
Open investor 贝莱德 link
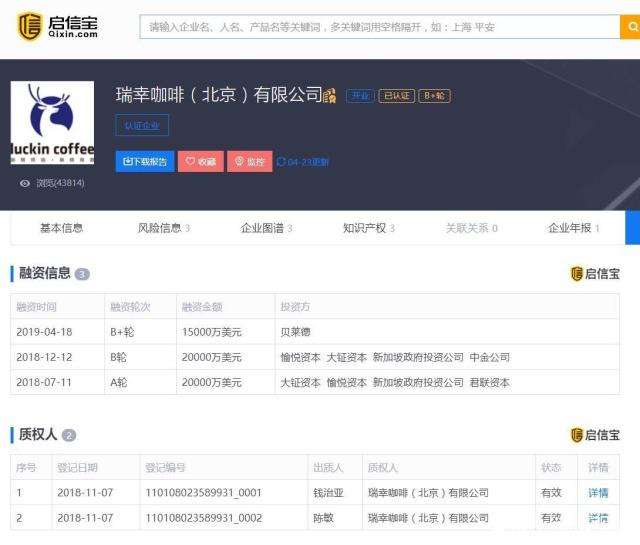click(296, 332)
